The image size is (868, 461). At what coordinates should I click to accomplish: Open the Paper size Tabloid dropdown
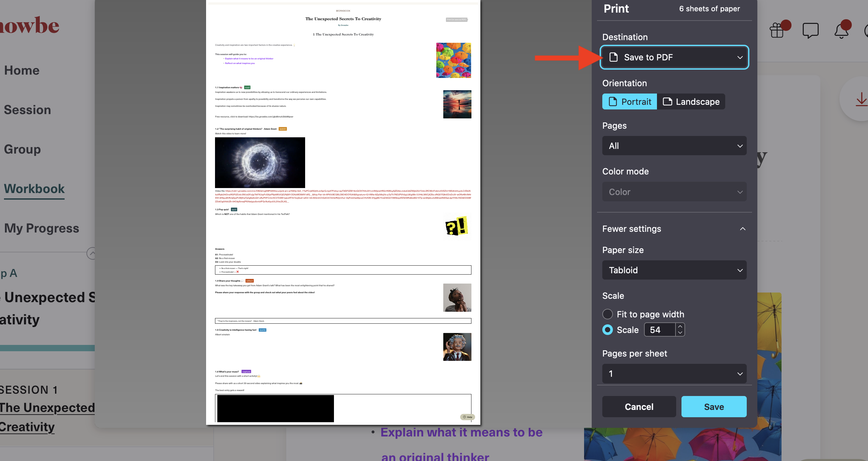tap(674, 270)
